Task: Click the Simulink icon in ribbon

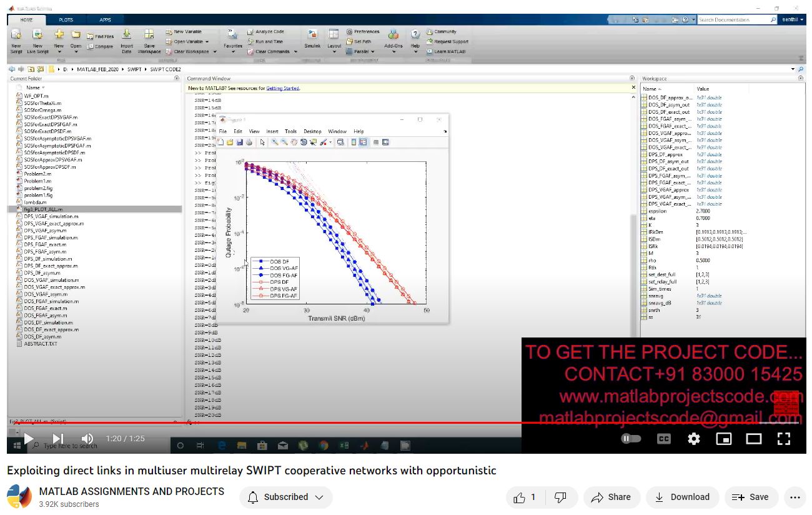Action: pyautogui.click(x=312, y=36)
